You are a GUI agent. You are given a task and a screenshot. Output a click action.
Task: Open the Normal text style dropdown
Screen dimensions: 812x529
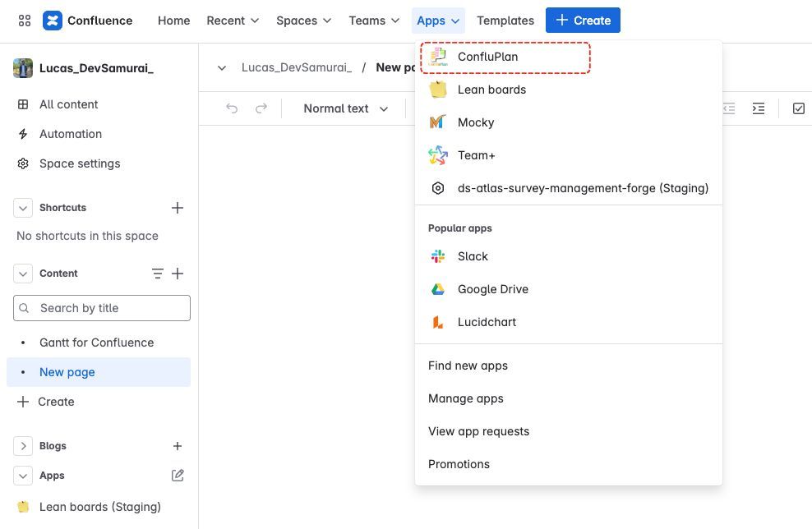(346, 108)
